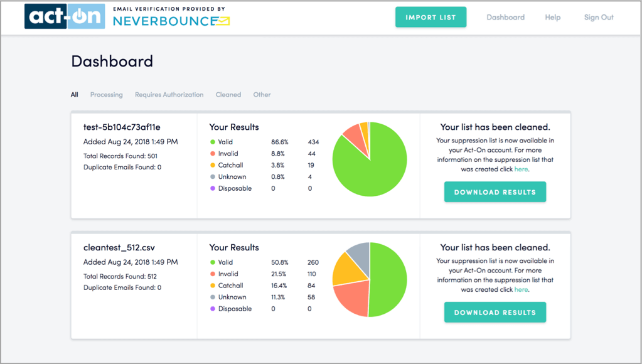Screen dimensions: 642x364
Task: Open the Dashboard link in the header
Action: pyautogui.click(x=505, y=18)
